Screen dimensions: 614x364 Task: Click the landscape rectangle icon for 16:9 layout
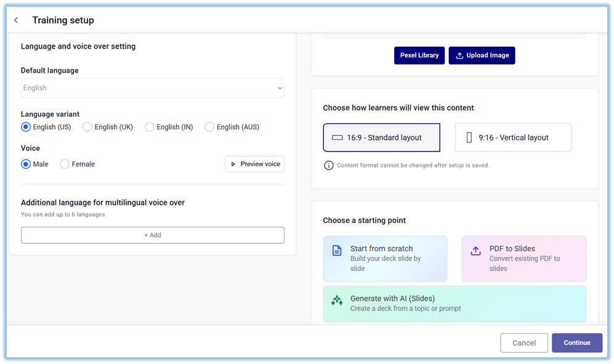click(x=337, y=138)
